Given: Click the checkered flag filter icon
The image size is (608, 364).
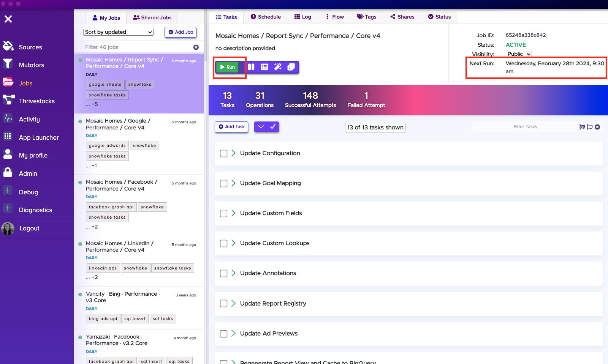Looking at the screenshot, I should [582, 127].
